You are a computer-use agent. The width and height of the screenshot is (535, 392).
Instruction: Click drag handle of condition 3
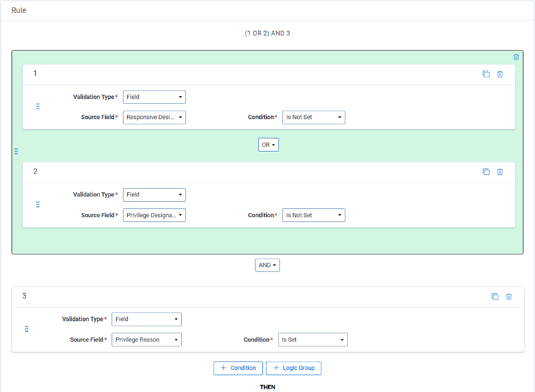point(27,329)
